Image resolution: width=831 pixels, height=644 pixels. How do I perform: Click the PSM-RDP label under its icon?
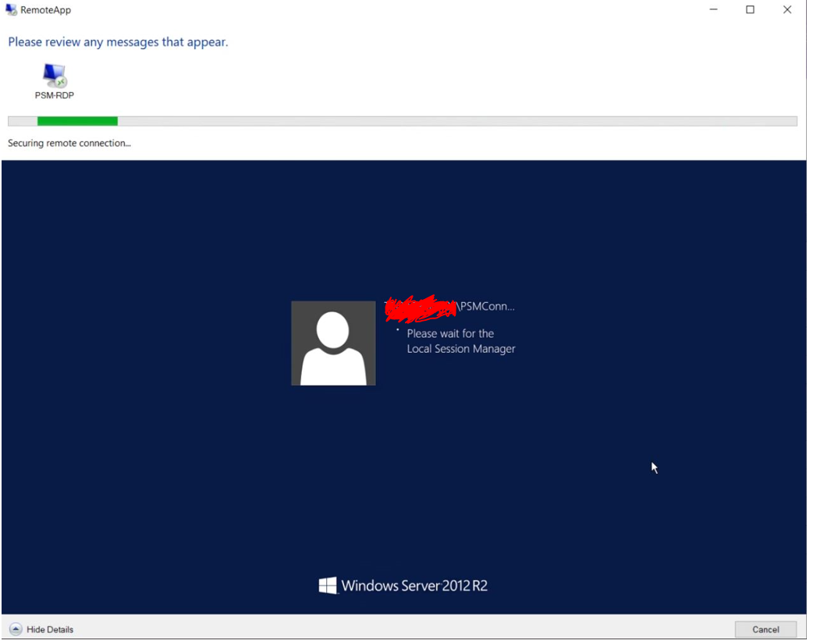[x=53, y=95]
